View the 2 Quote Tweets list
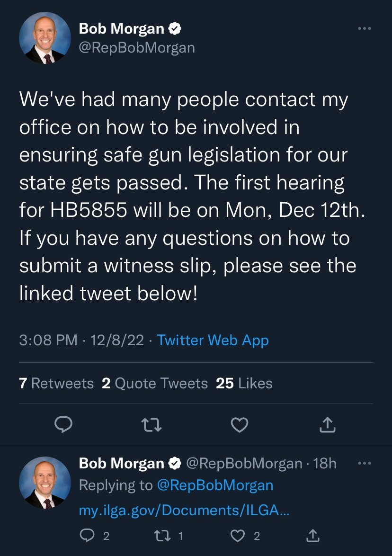The height and width of the screenshot is (556, 392). (154, 383)
